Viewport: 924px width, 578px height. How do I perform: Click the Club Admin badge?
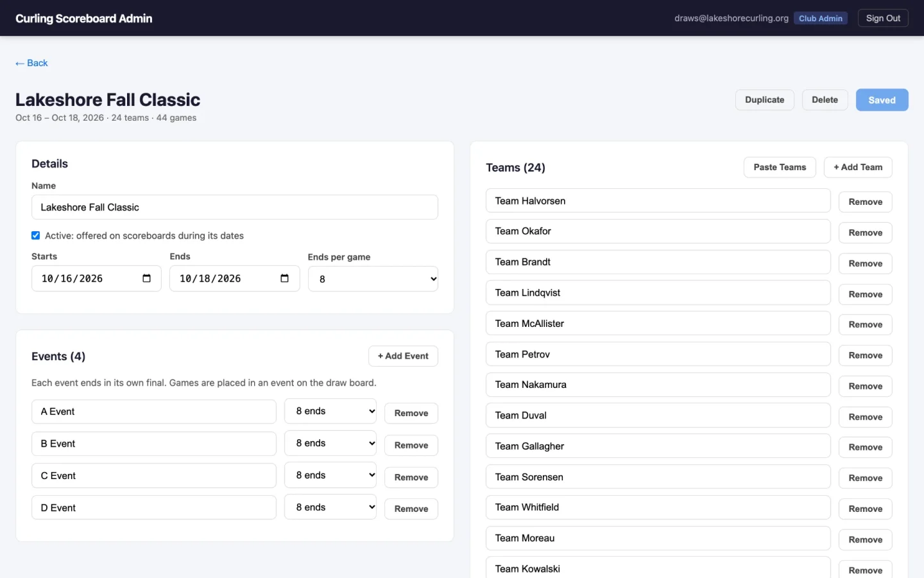[x=821, y=18]
